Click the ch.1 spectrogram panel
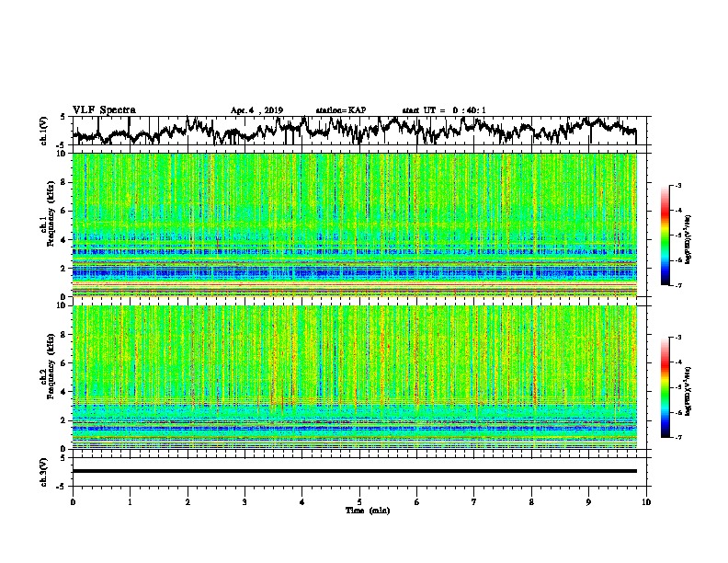 (x=355, y=224)
